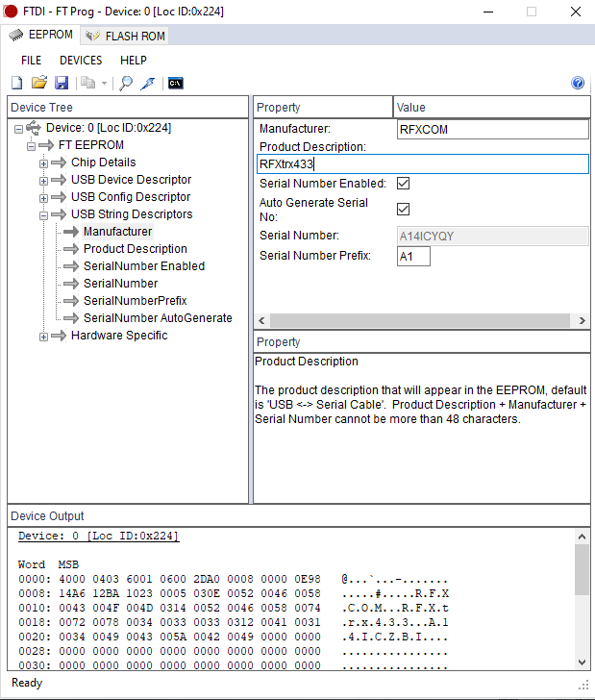
Task: Click the command prompt console icon
Action: [175, 83]
